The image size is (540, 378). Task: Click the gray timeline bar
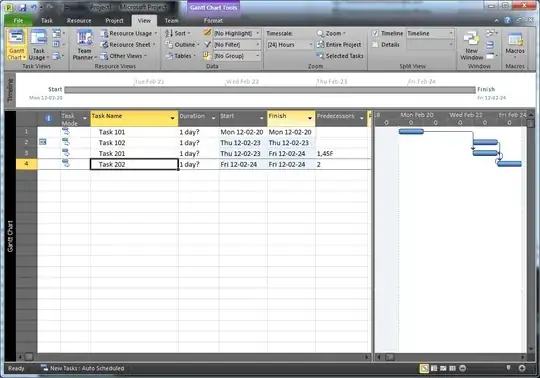tap(270, 90)
